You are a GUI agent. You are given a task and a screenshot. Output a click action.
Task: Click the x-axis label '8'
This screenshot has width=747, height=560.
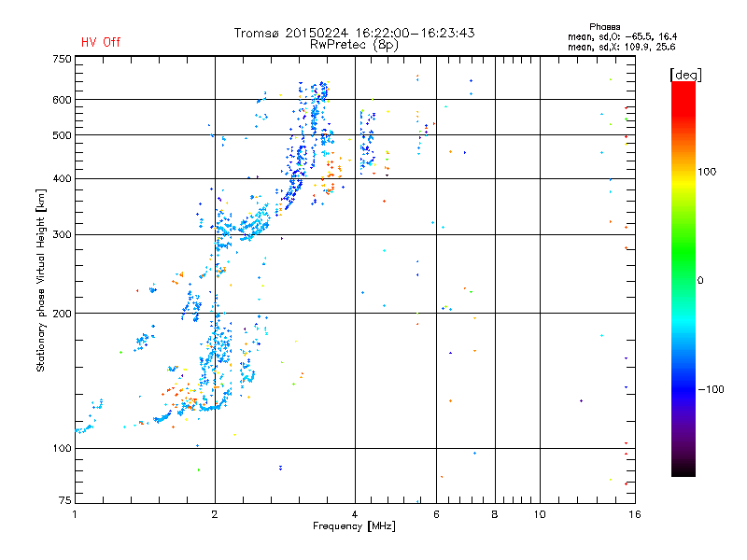[495, 514]
